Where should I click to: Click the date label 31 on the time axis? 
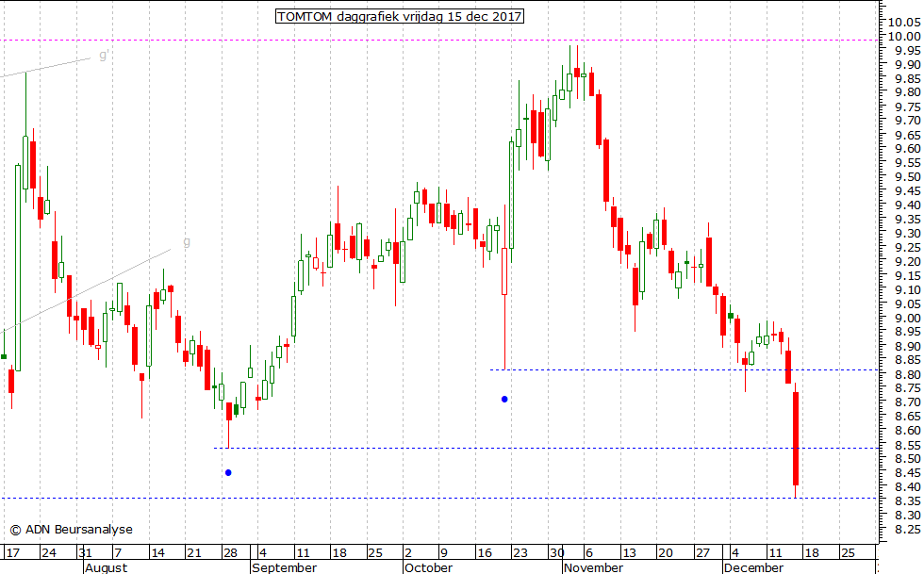(86, 552)
